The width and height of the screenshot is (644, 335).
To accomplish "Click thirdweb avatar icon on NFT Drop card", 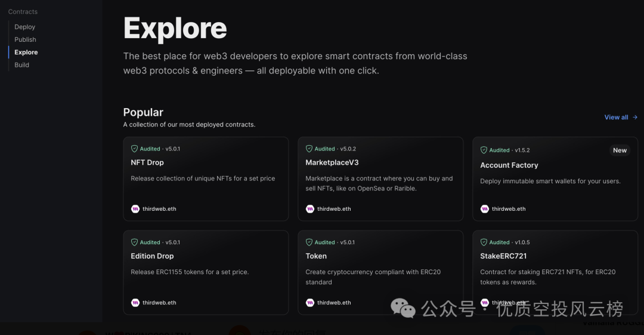I will [x=135, y=208].
